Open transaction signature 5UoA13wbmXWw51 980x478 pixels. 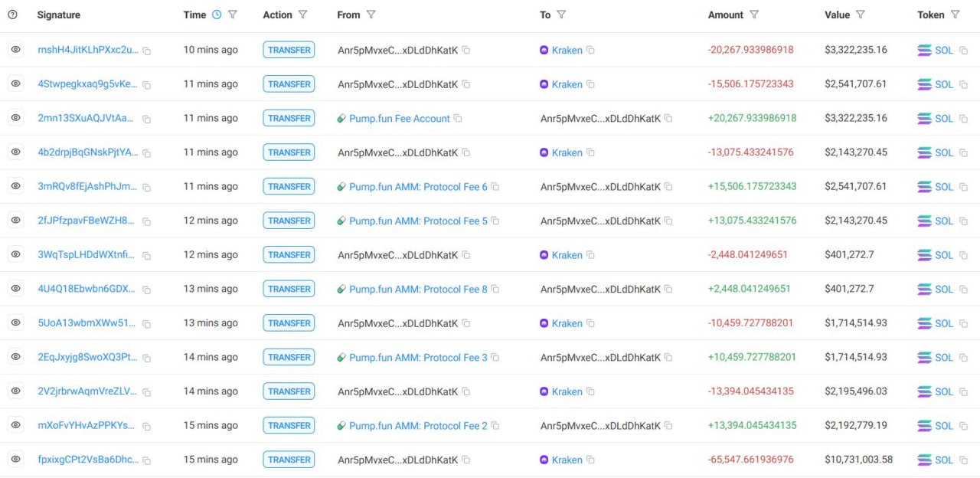click(87, 323)
